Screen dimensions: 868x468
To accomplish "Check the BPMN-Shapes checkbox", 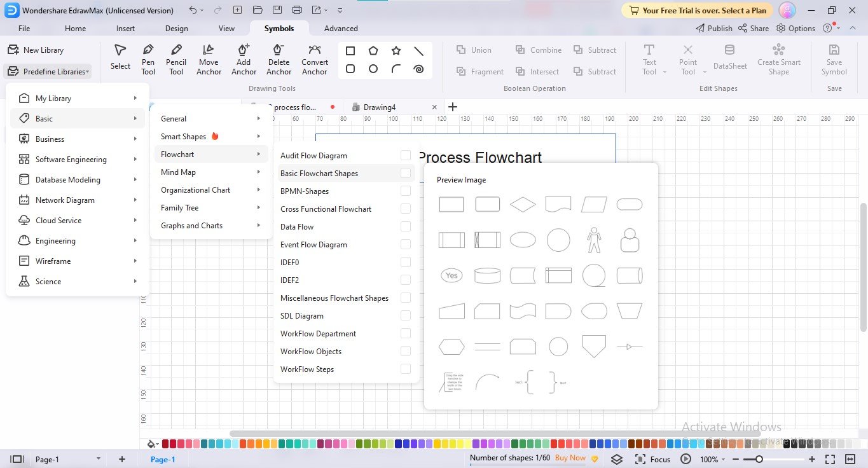I will (x=406, y=191).
